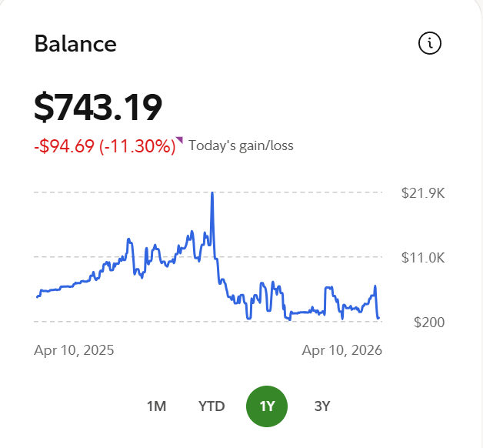
Task: Click the "Today's gain/loss" label
Action: [241, 145]
